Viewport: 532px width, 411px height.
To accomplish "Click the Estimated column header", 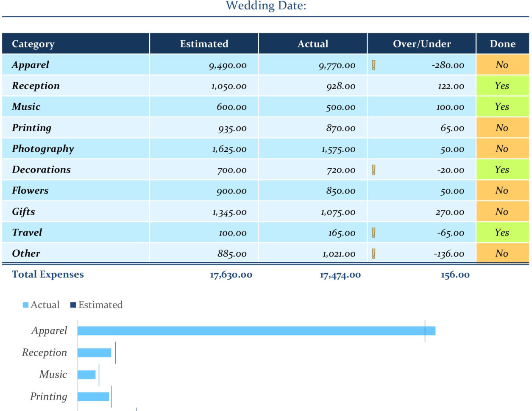I will coord(204,44).
